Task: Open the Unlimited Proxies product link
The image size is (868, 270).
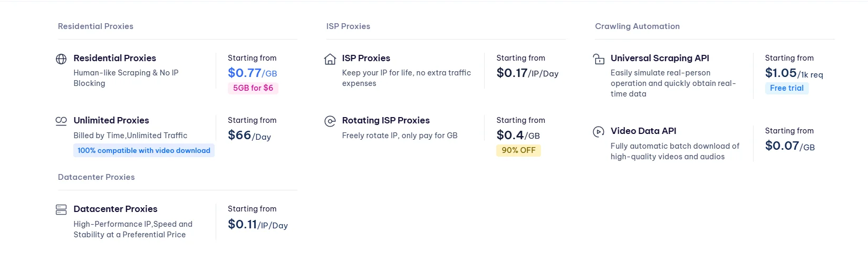Action: (x=111, y=120)
